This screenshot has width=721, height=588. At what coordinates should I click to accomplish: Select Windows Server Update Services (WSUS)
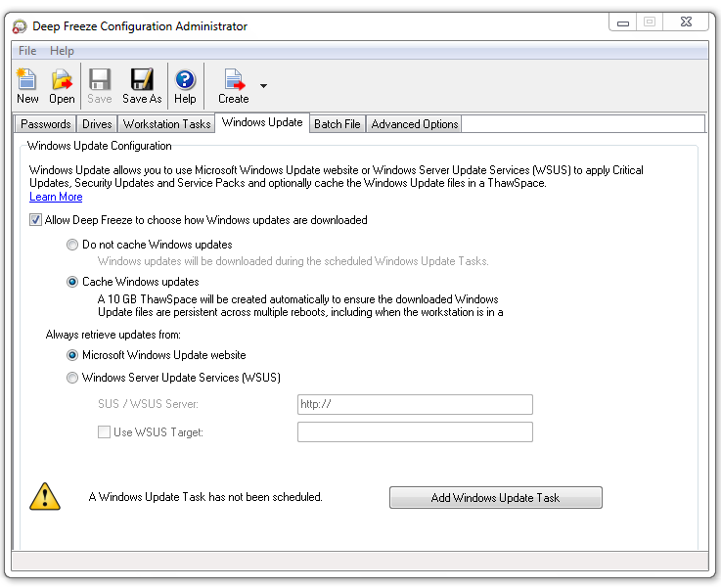pos(72,378)
